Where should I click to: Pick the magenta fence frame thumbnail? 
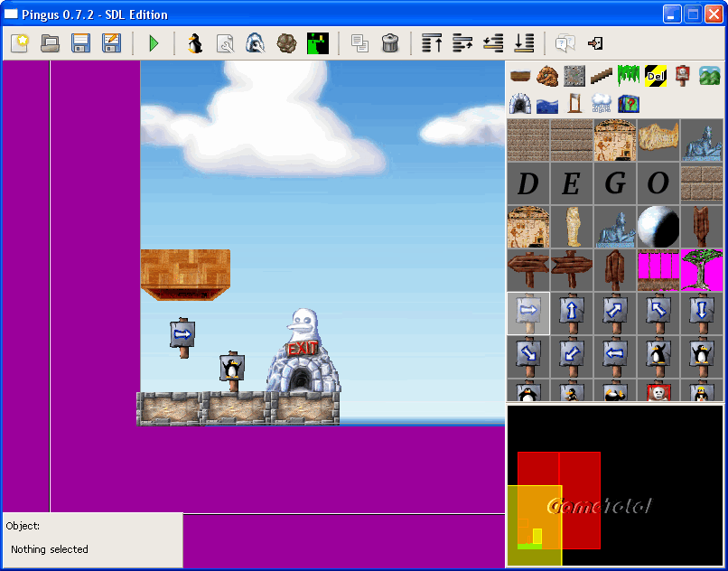coord(658,270)
